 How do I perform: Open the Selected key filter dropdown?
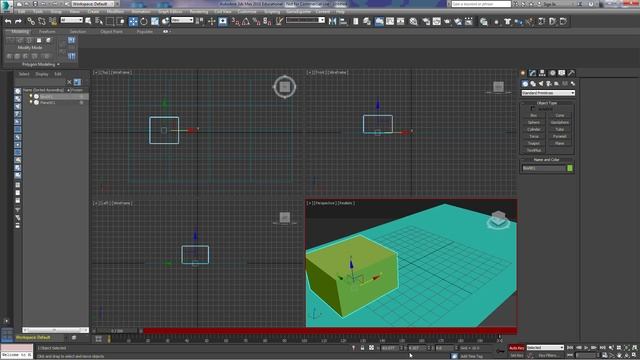click(545, 348)
